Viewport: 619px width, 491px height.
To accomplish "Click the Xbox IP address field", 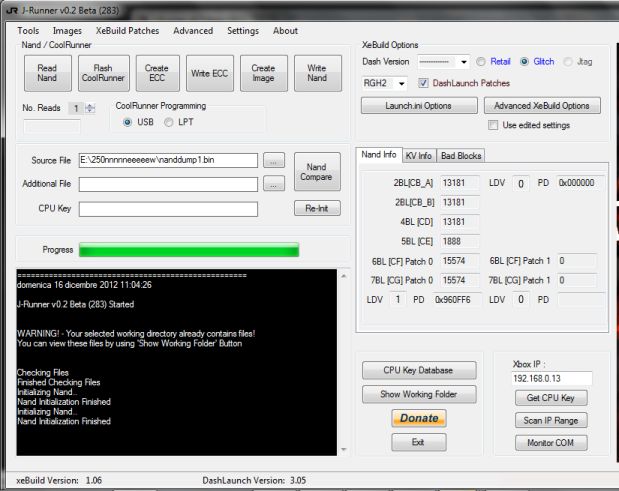I will 551,379.
